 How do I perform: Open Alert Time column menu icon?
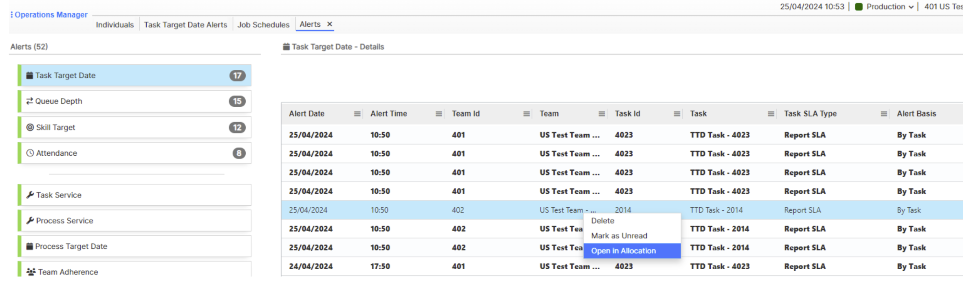[x=439, y=114]
